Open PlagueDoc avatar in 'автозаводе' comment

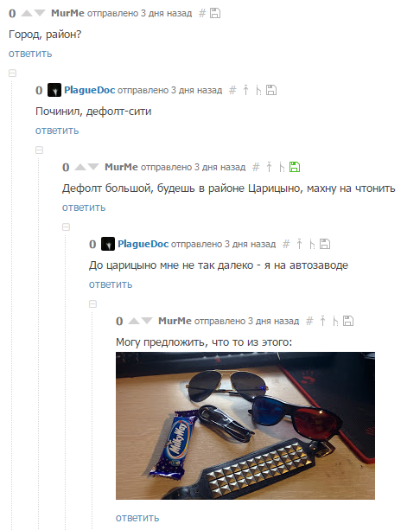click(108, 244)
